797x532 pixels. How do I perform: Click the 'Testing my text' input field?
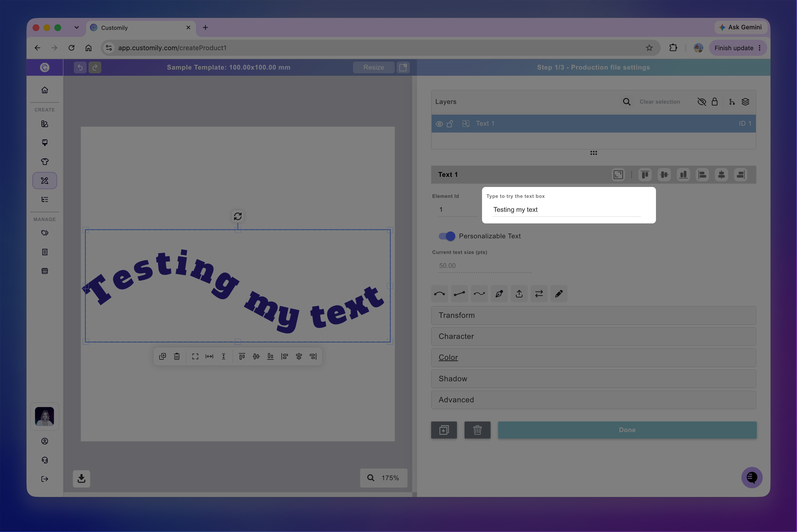click(x=566, y=210)
